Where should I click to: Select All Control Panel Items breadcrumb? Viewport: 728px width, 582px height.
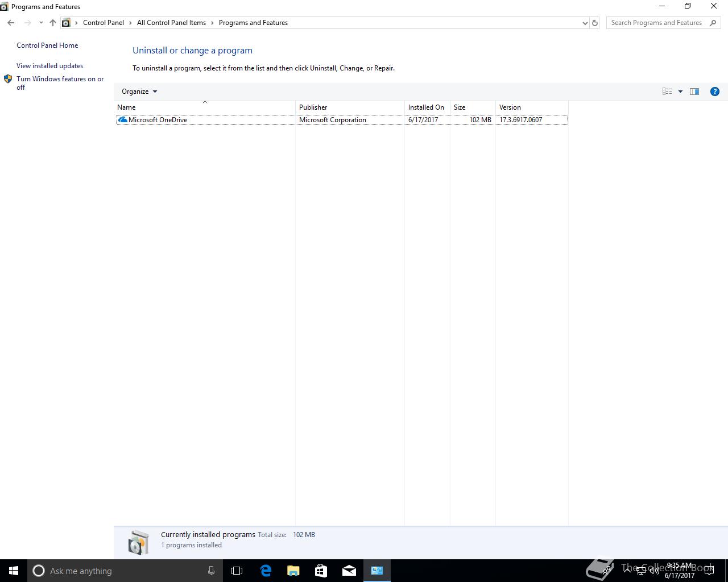(x=171, y=23)
